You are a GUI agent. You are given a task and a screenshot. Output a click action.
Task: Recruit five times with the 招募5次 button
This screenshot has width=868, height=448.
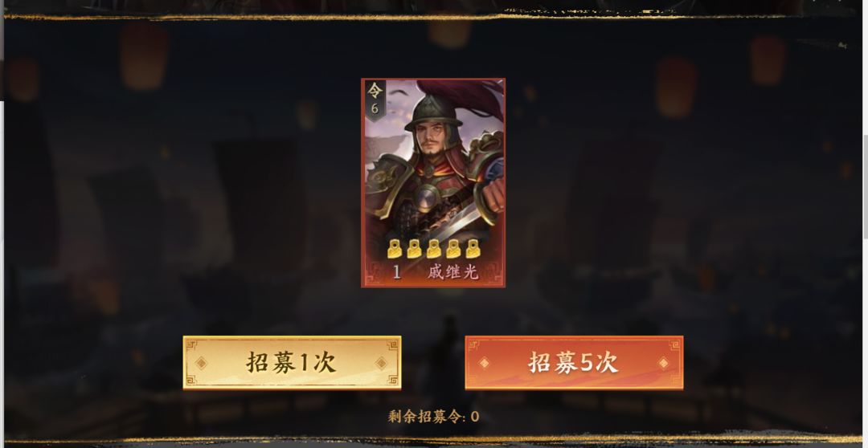574,363
